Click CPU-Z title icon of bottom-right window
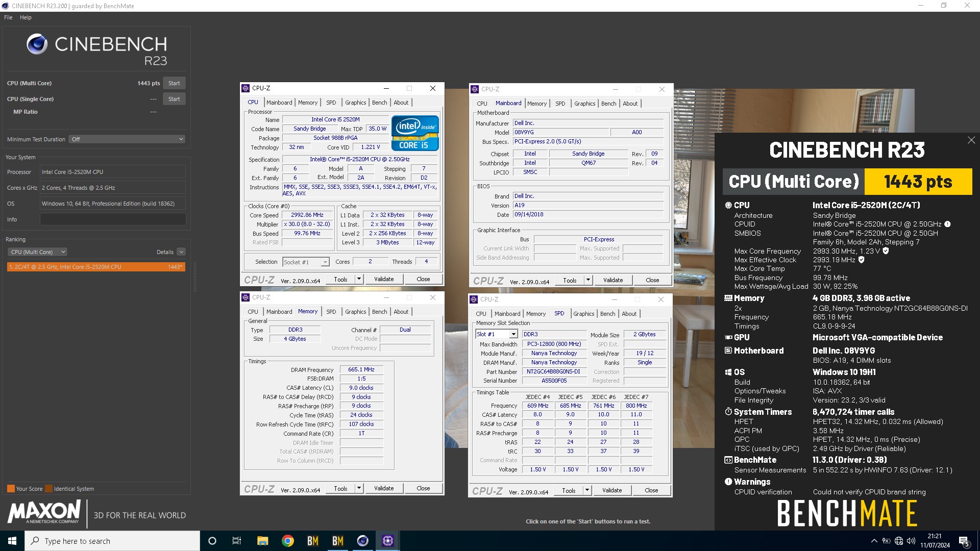 (474, 299)
